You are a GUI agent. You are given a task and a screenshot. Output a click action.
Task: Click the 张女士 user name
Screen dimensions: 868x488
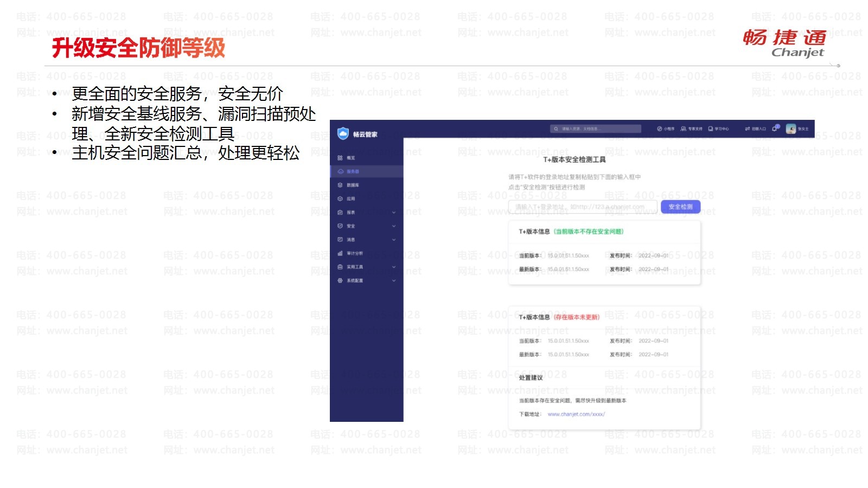pos(803,129)
